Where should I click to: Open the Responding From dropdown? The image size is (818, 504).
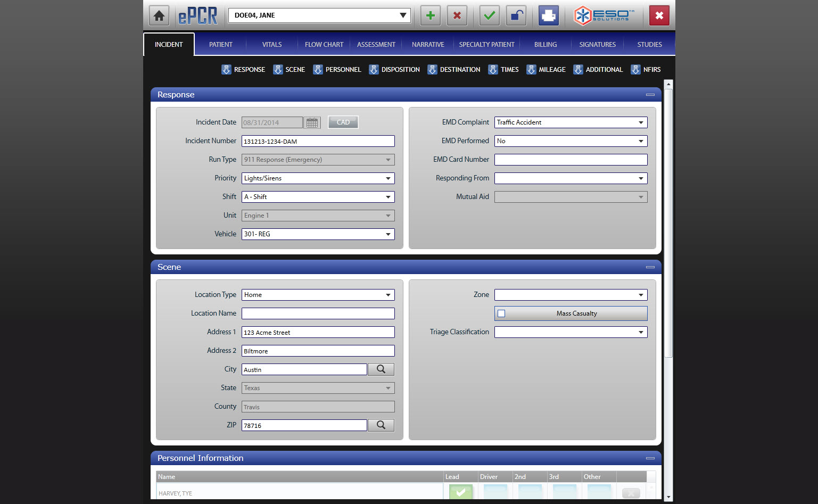[x=571, y=178]
